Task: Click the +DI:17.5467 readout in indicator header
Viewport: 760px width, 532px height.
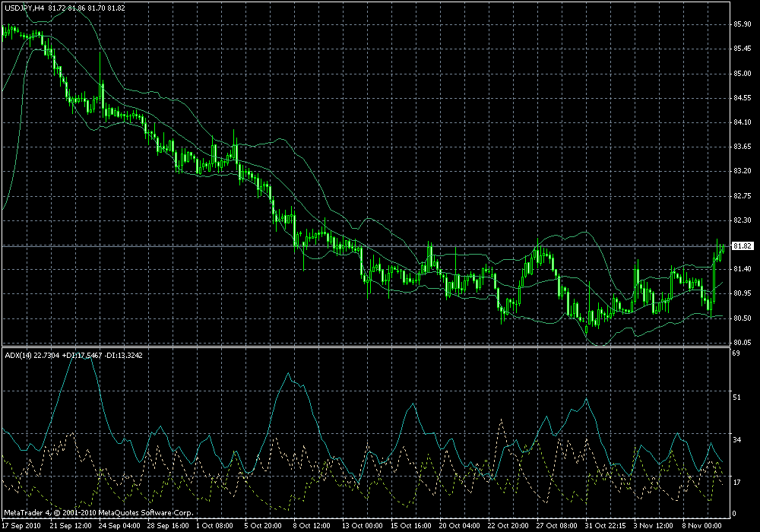Action: [82, 355]
